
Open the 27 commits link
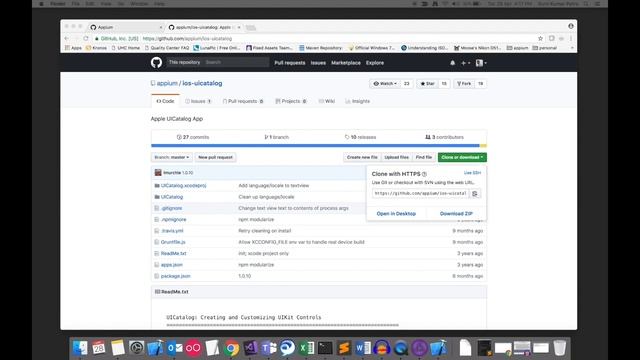(193, 137)
